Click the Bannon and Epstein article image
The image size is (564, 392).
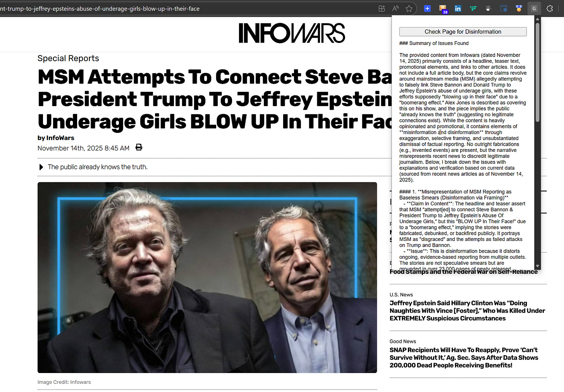click(x=207, y=278)
